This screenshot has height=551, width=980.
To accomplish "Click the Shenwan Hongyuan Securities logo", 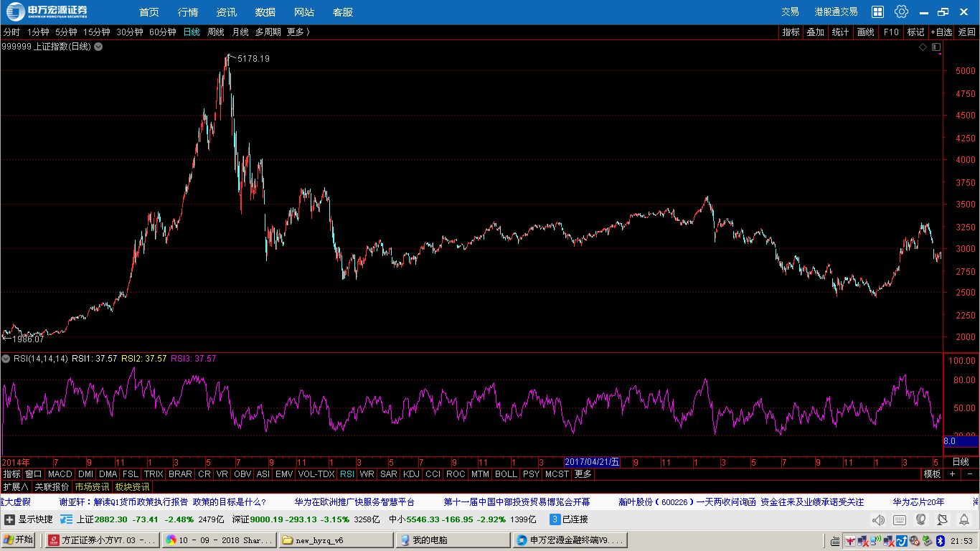I will click(47, 11).
